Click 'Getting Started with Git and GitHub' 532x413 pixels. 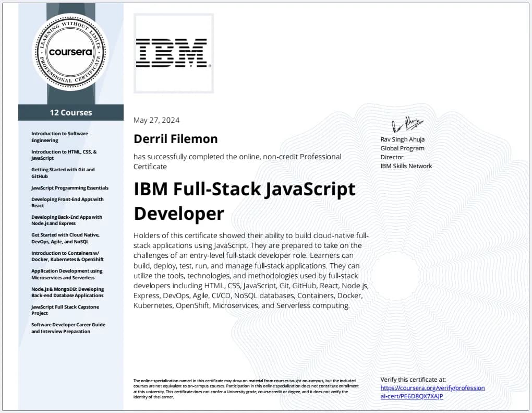(x=63, y=173)
